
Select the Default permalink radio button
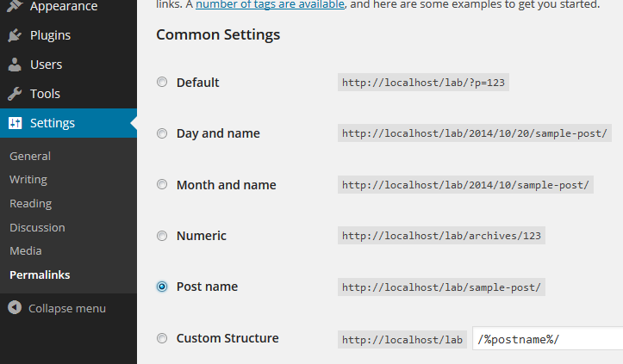tap(162, 82)
